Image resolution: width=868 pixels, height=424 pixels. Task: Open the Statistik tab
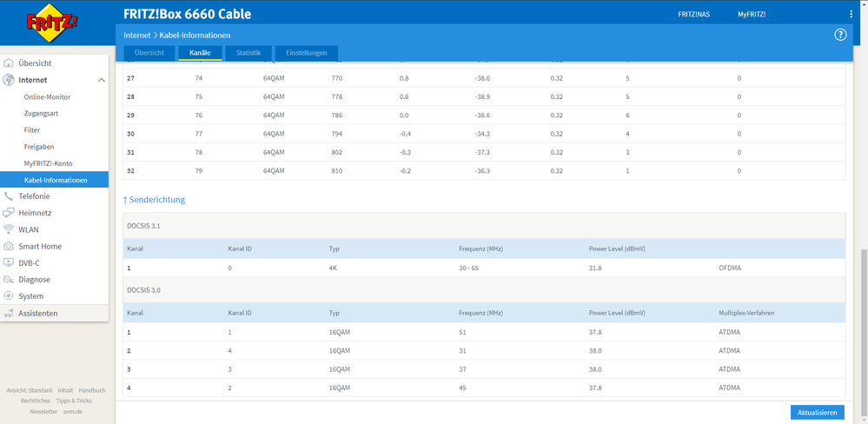point(248,53)
